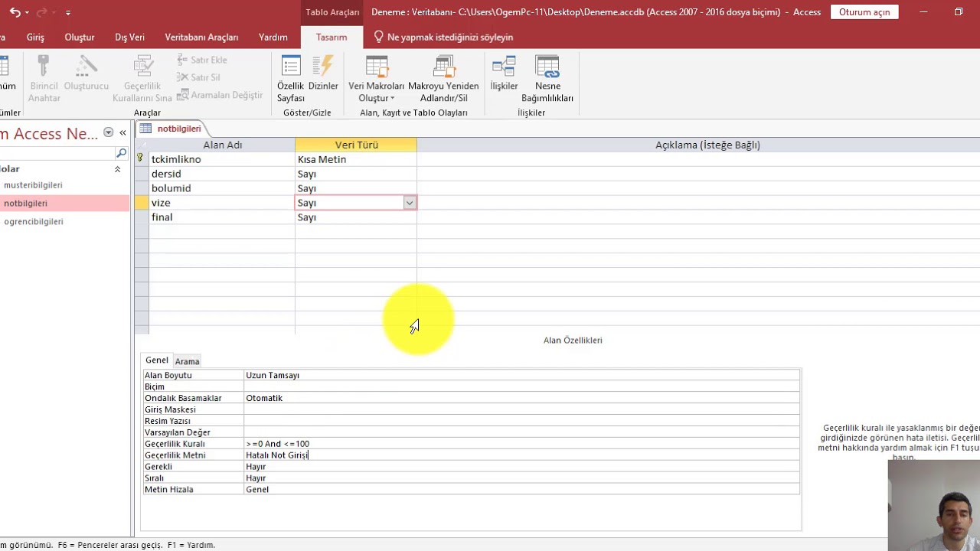Click the Tell Me lightbulb search box
Screen dimensions: 980x551
coord(443,37)
